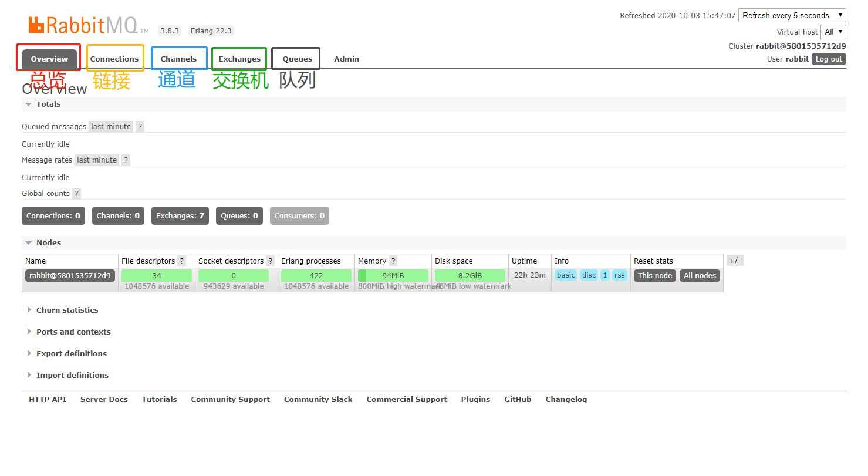The height and width of the screenshot is (476, 868).
Task: Open the Refresh interval dropdown
Action: (792, 16)
